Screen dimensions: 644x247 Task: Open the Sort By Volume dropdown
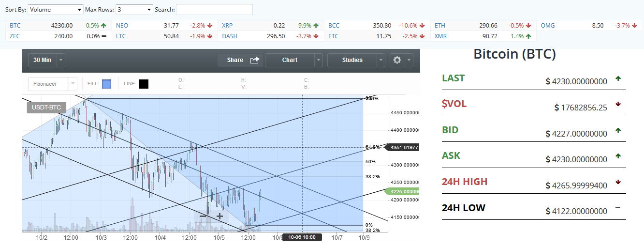56,9
